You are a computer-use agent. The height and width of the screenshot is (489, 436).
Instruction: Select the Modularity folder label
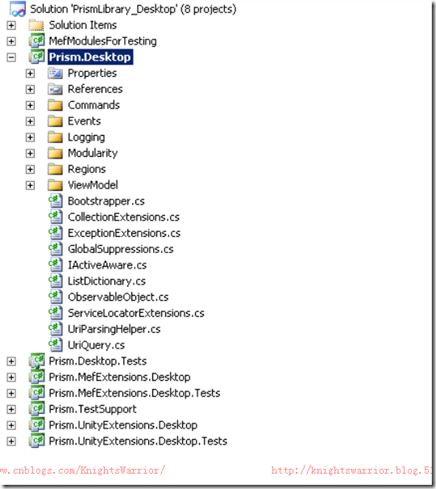point(93,153)
